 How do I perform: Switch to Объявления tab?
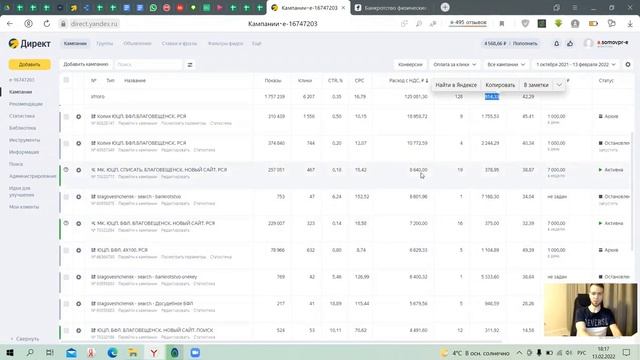coord(137,43)
